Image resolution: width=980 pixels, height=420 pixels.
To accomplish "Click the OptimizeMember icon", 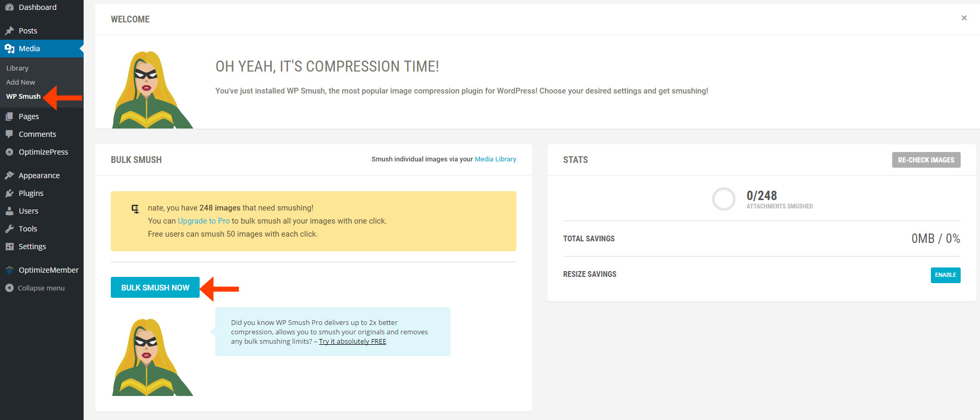I will tap(9, 270).
